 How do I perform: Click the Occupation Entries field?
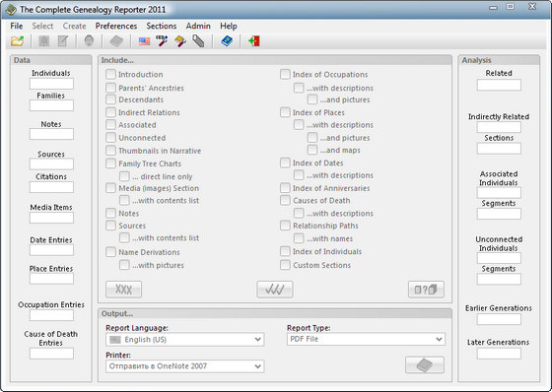(x=51, y=315)
